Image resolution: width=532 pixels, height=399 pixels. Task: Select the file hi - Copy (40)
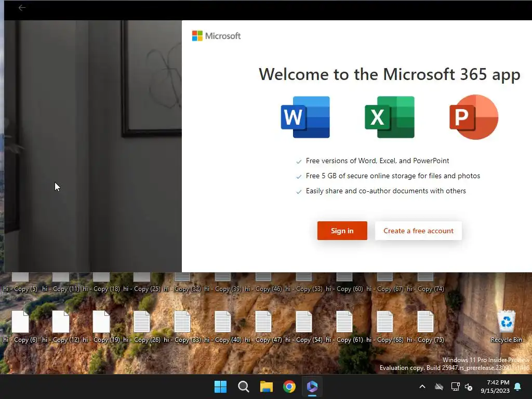click(x=223, y=326)
